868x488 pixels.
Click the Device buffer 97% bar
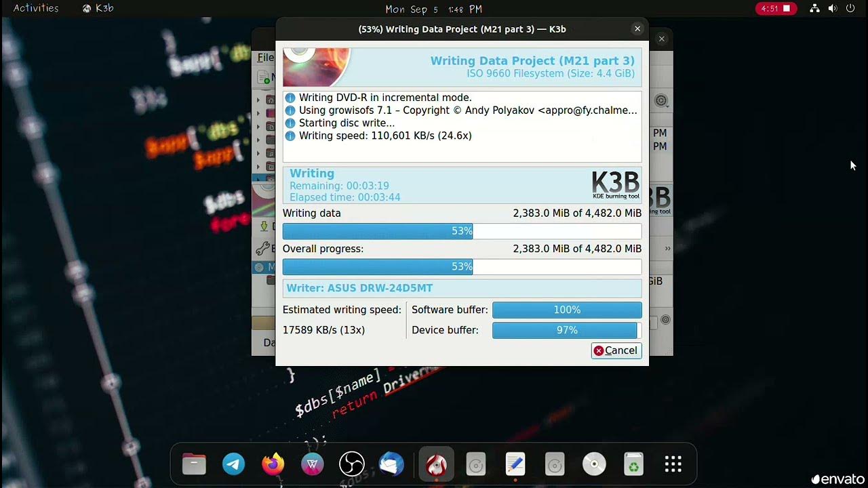(567, 330)
